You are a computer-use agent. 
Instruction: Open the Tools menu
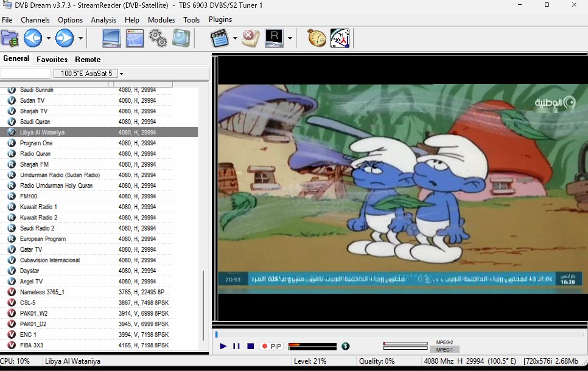pyautogui.click(x=191, y=20)
